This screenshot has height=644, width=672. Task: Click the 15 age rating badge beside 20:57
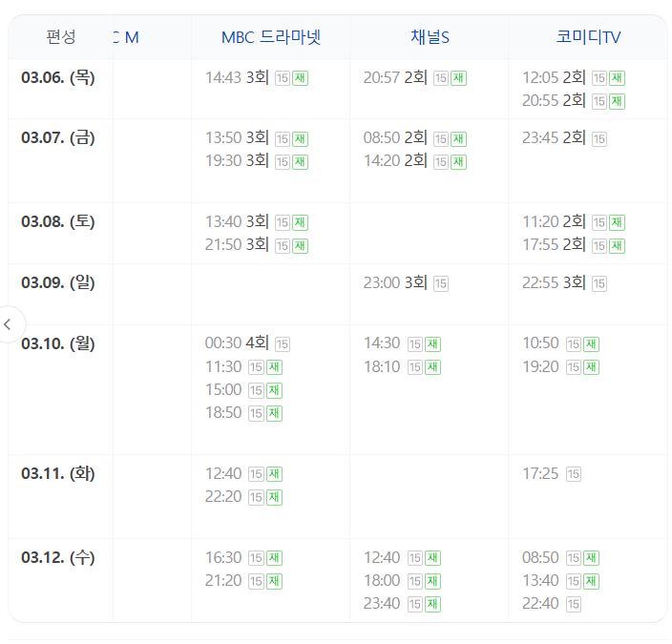pos(441,78)
